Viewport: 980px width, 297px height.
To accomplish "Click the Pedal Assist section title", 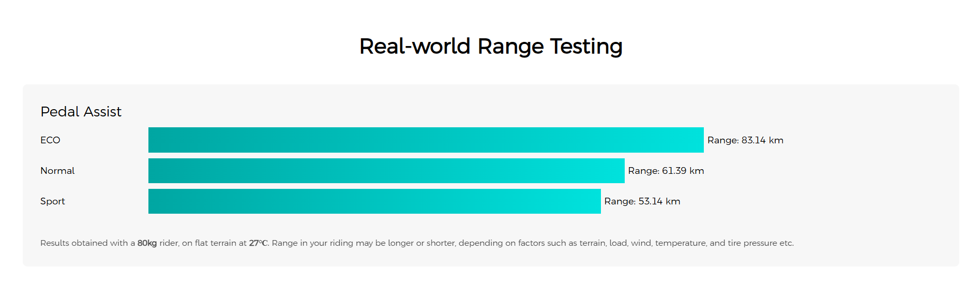I will tap(81, 112).
